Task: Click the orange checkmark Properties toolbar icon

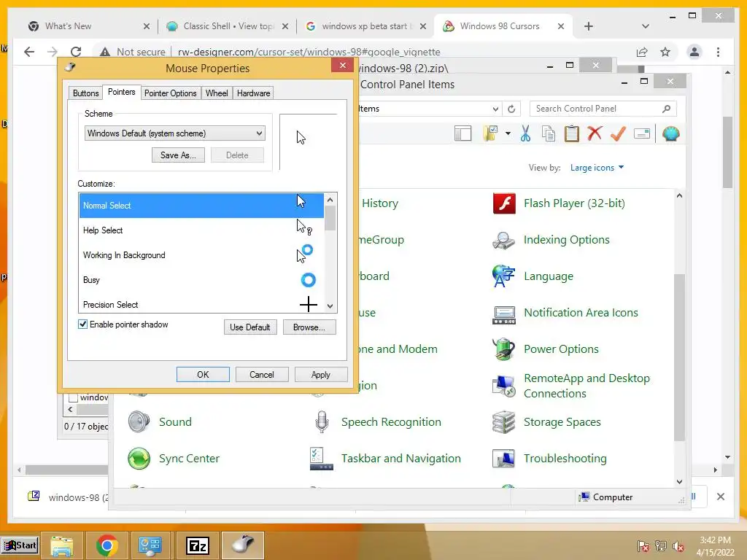Action: [618, 134]
